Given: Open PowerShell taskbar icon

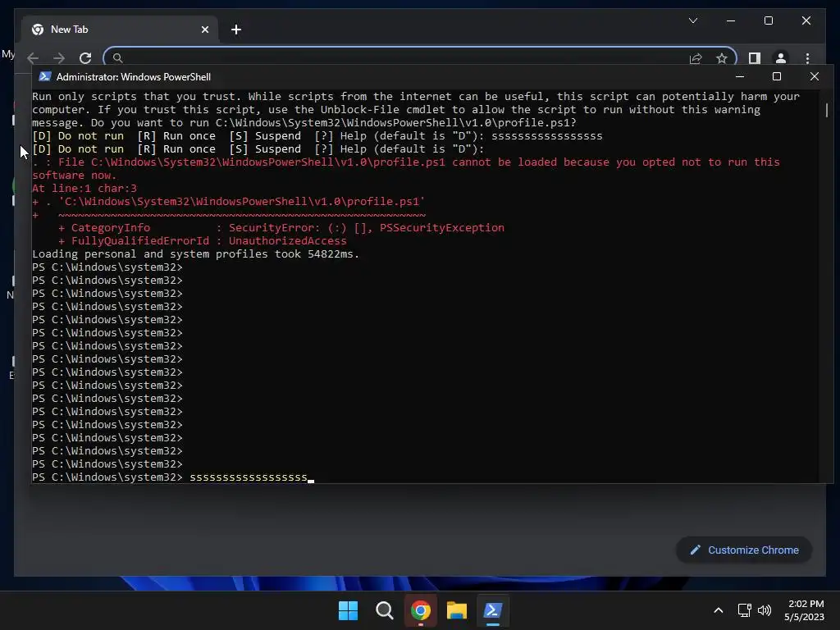Looking at the screenshot, I should 493,610.
